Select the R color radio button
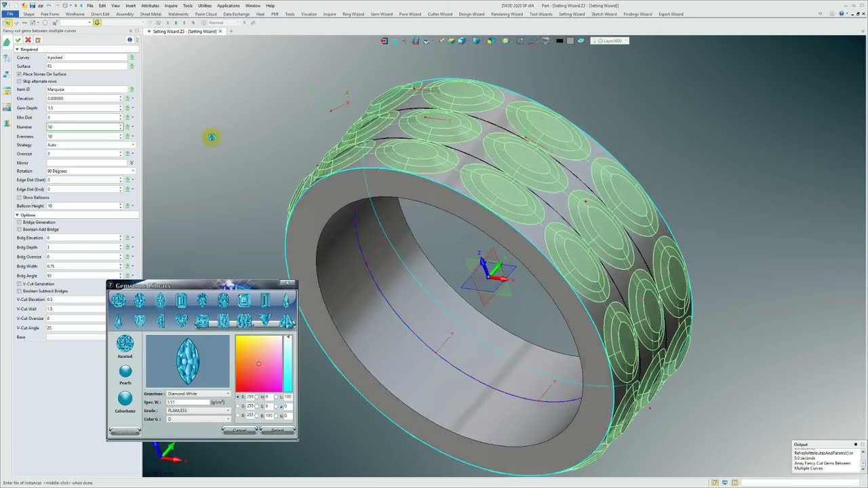The width and height of the screenshot is (868, 488). pos(237,396)
